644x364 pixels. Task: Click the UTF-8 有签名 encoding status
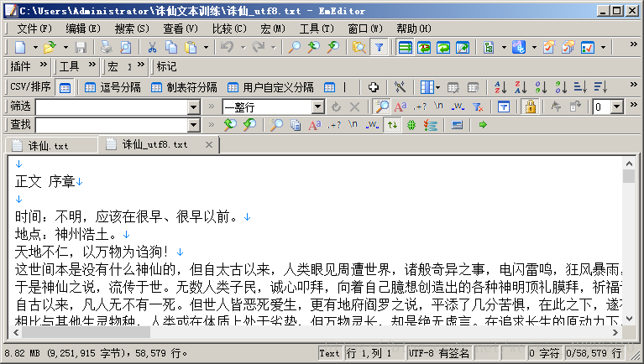click(x=438, y=353)
